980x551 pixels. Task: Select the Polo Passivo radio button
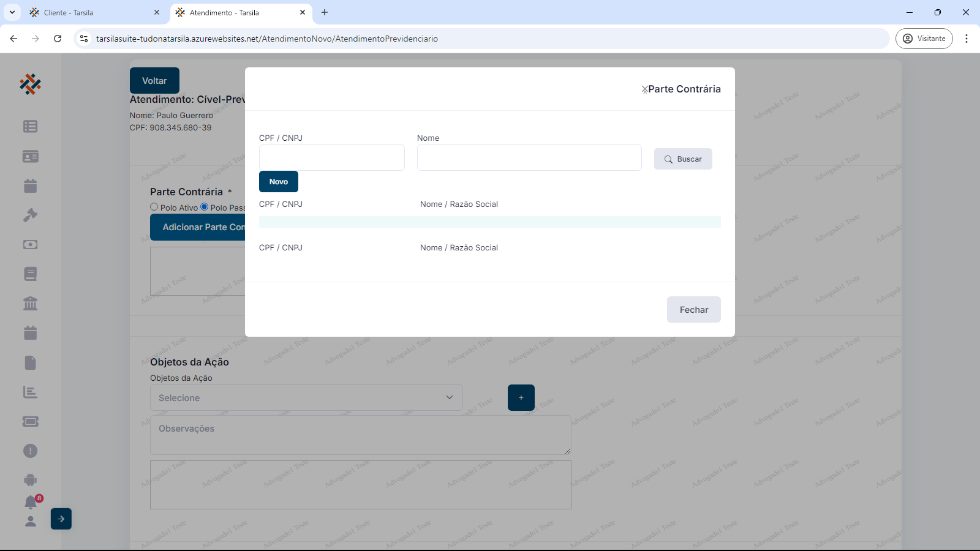click(x=205, y=207)
